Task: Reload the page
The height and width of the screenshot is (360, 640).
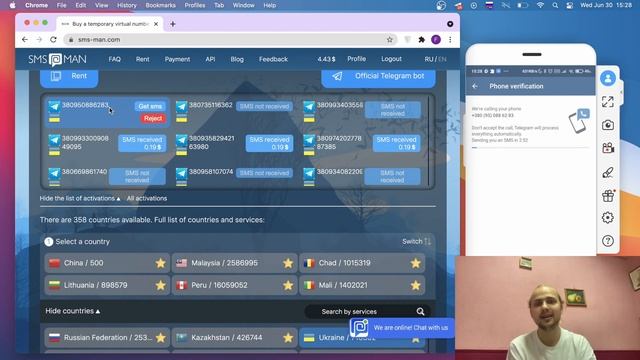Action: [53, 40]
